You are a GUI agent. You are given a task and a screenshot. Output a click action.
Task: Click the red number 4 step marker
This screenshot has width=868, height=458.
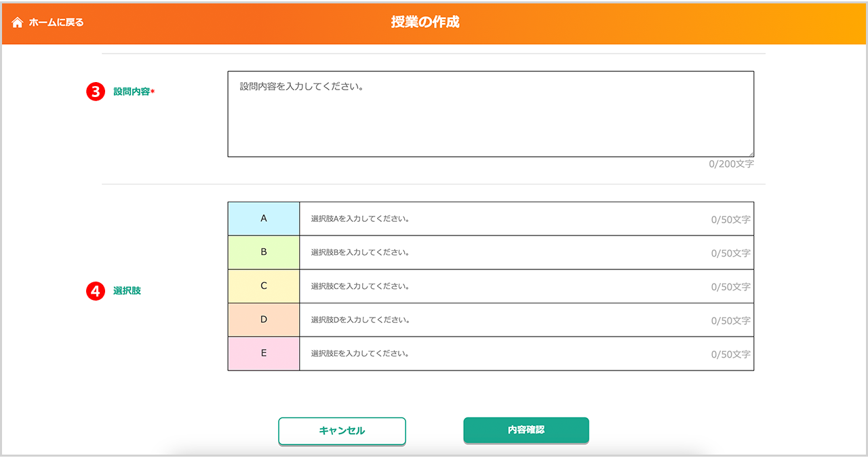[96, 291]
